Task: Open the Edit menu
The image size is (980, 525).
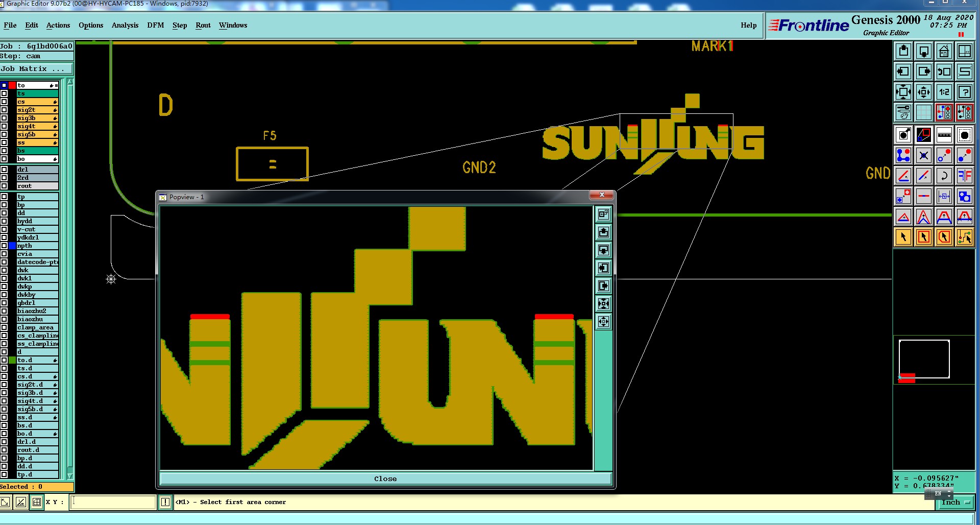Action: (32, 25)
